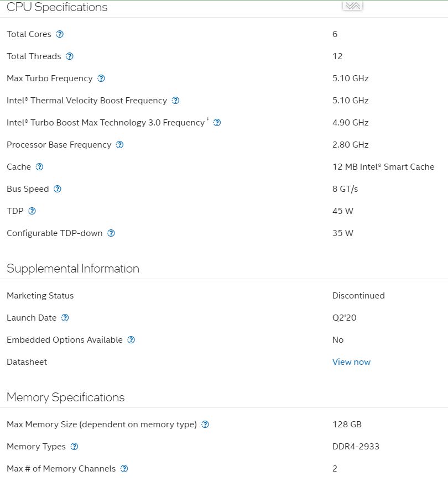The width and height of the screenshot is (448, 487).
Task: Open the Datasheet View now link
Action: (x=351, y=362)
